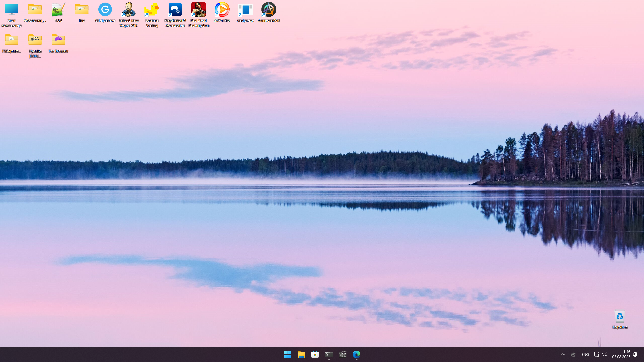The image size is (644, 362).
Task: Open File Explorer from the taskbar
Action: click(301, 354)
